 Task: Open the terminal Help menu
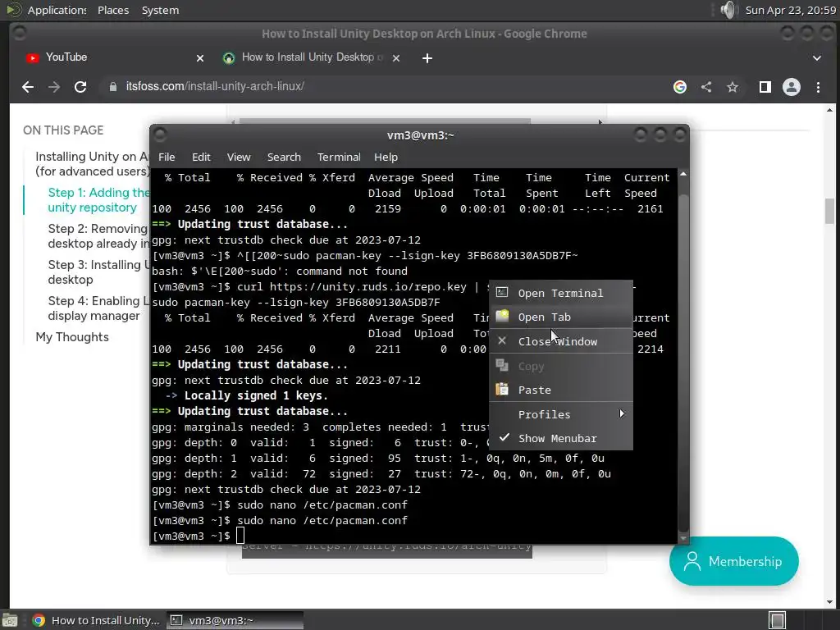pos(386,157)
